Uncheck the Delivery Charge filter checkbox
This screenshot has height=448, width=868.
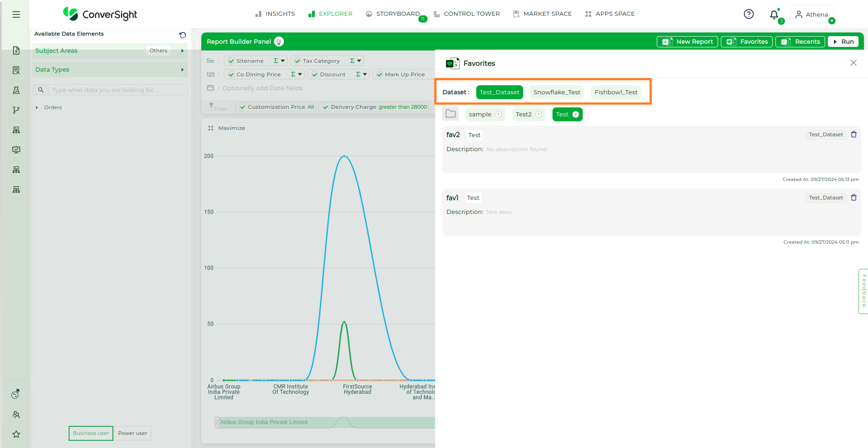325,107
